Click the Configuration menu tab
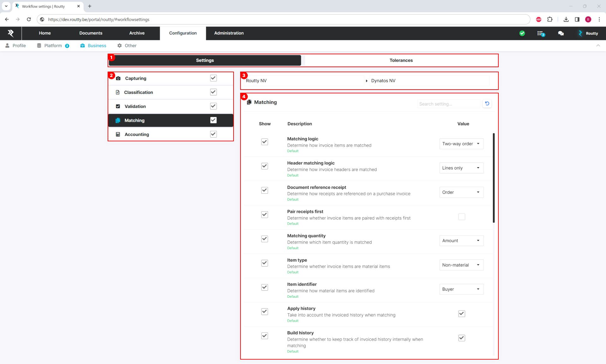The height and width of the screenshot is (364, 606). (x=183, y=33)
